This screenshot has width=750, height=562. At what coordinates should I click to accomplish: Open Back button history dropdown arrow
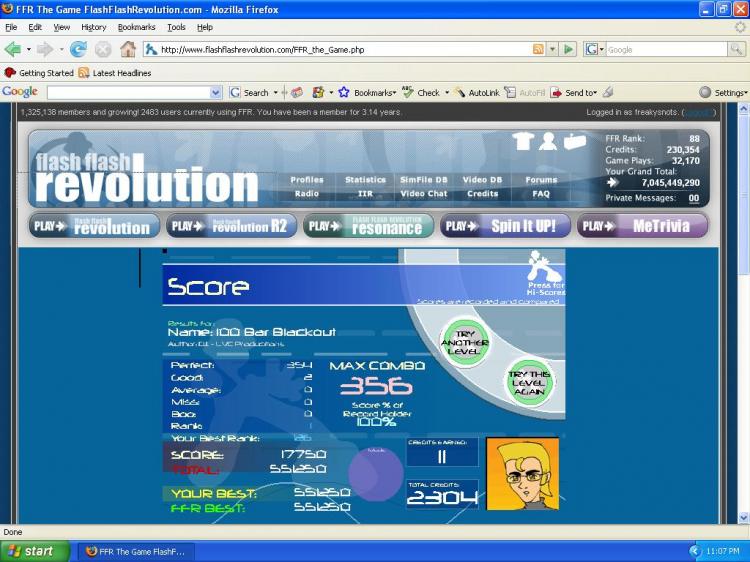pos(29,49)
